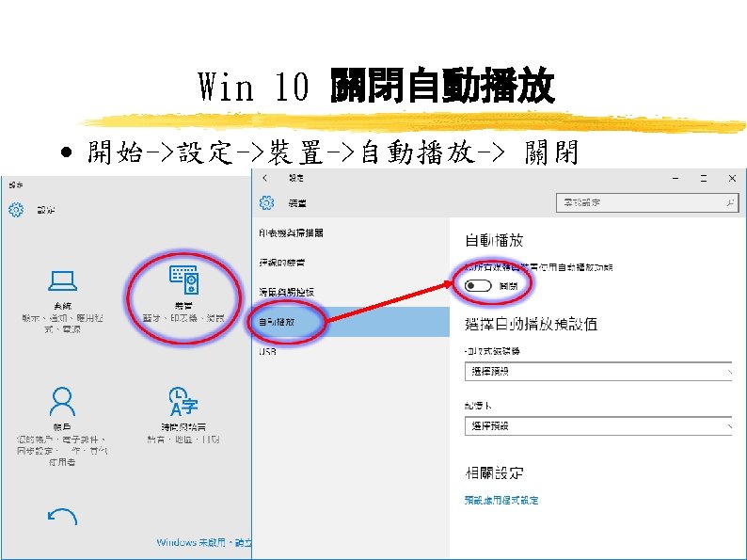Go back with the arrow in Devices window

click(x=265, y=178)
